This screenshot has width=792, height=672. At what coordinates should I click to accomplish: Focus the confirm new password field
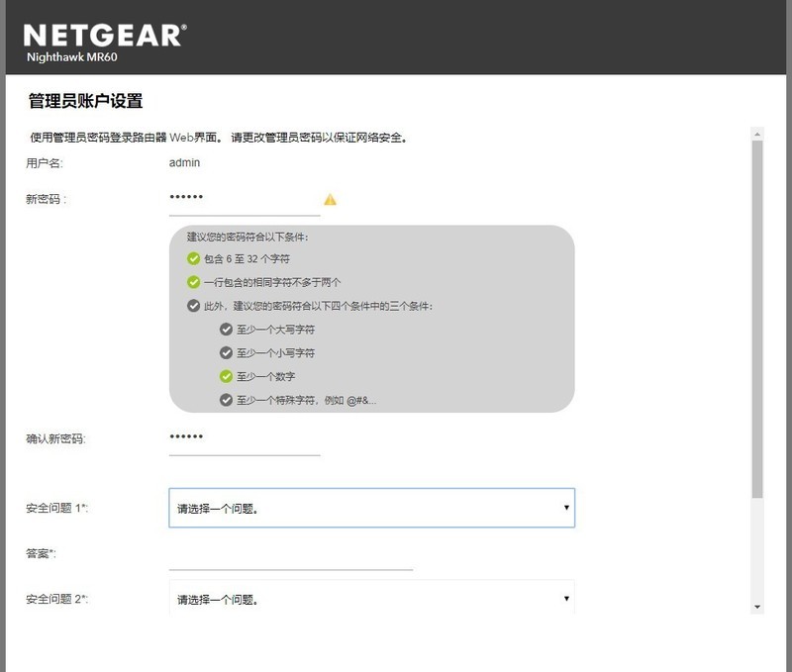point(245,441)
